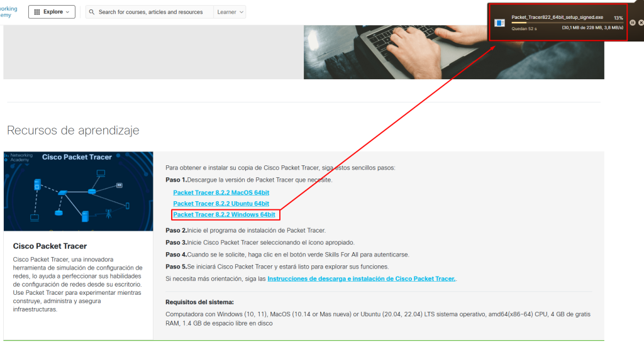Click the Cisco Packet Tracer thumbnail image

pos(78,191)
